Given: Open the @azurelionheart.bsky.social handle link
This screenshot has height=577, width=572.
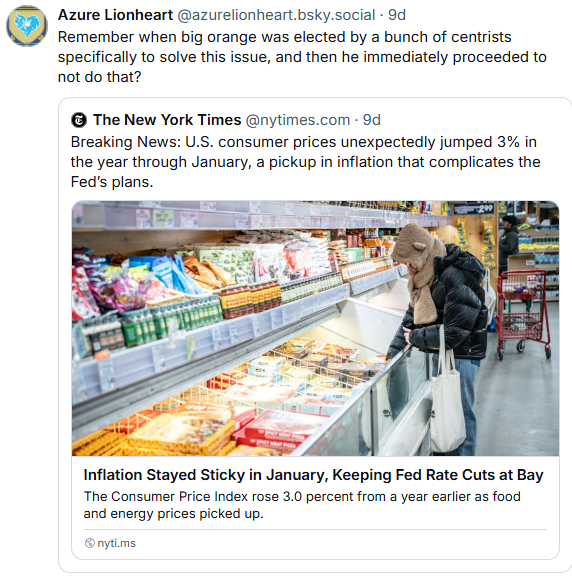Looking at the screenshot, I should point(276,15).
